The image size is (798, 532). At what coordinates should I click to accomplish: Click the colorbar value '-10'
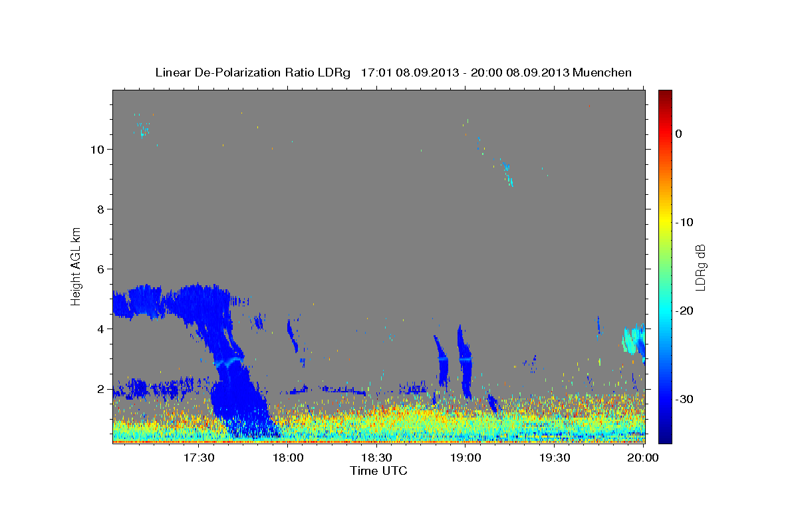click(x=686, y=222)
